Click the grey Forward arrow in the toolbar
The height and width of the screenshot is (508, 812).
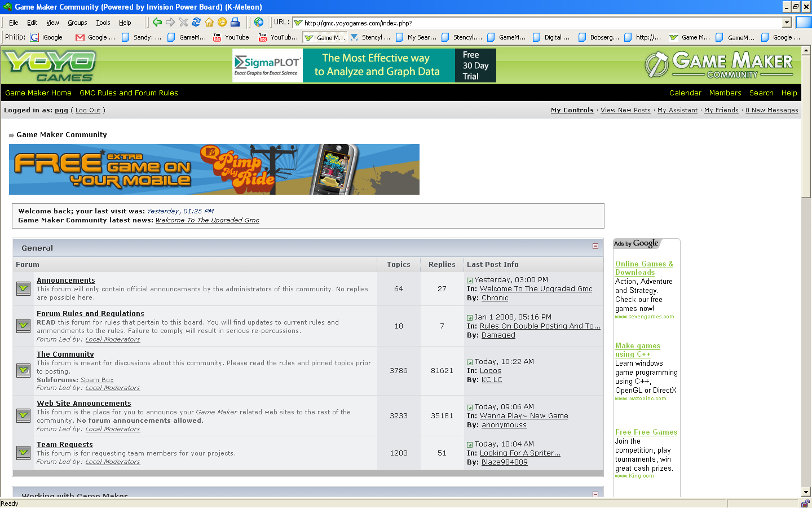coord(170,22)
